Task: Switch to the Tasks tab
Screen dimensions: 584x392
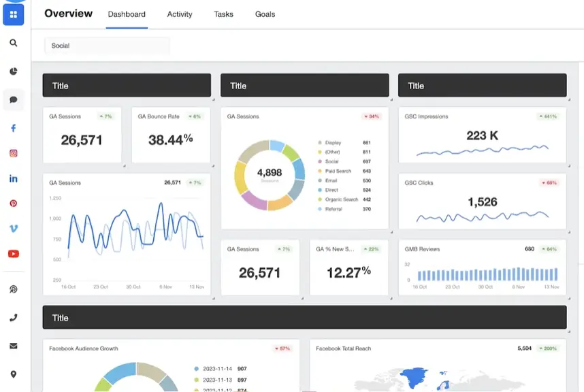Action: [x=223, y=14]
